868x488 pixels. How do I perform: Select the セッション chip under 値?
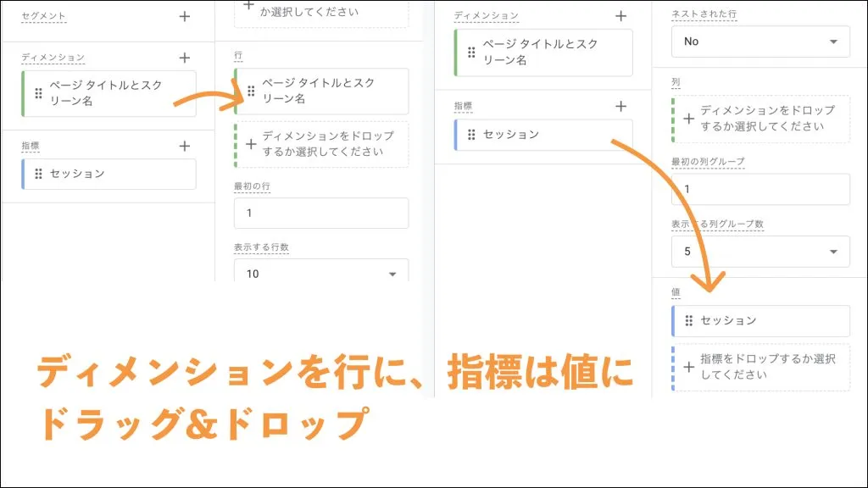click(760, 321)
